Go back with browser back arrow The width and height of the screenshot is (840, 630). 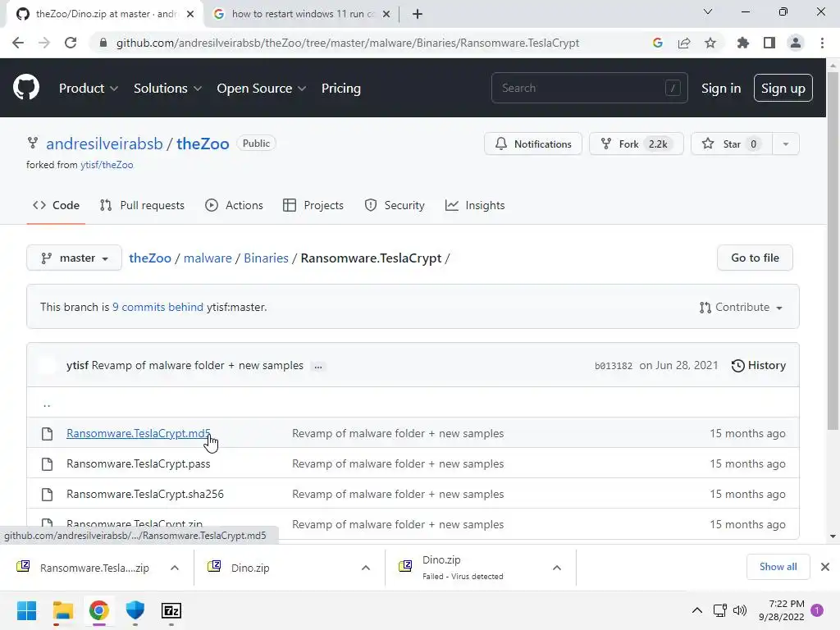point(18,43)
